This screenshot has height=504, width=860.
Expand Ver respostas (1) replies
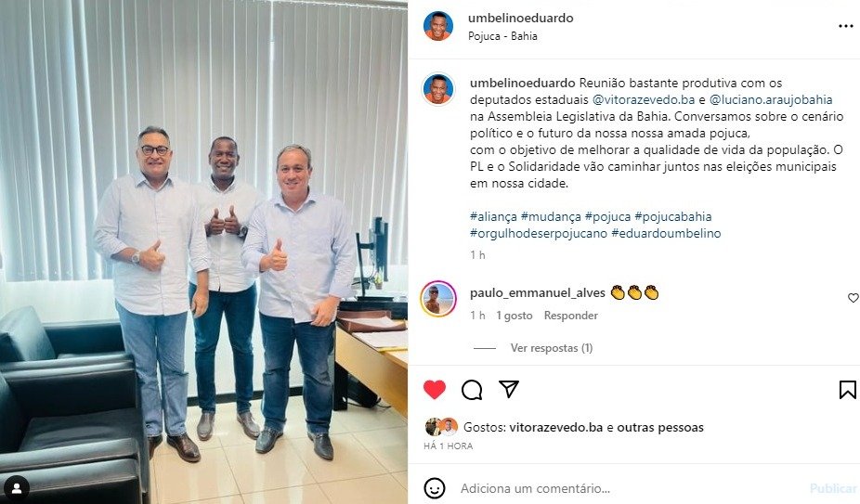click(552, 348)
